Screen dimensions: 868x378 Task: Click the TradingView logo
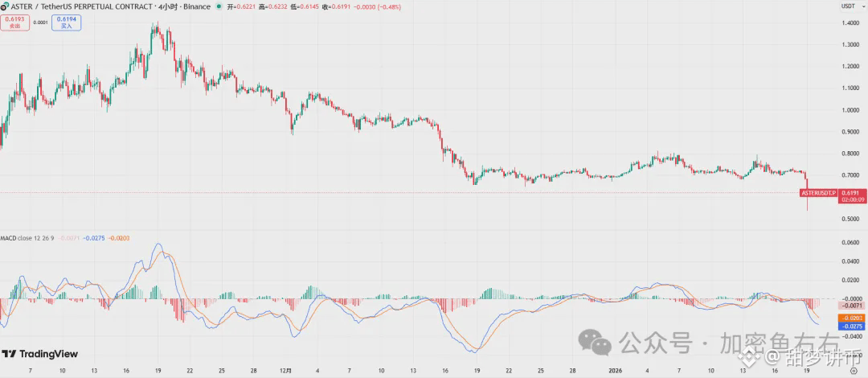(40, 354)
